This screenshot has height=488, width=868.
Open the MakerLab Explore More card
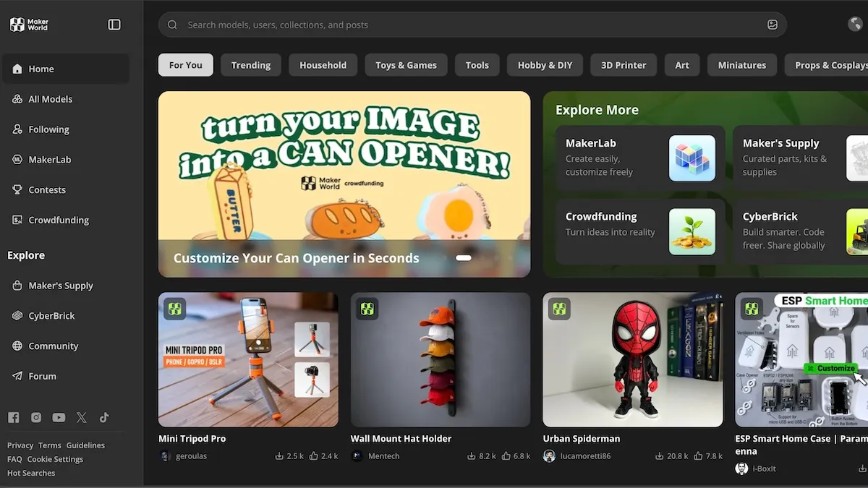pos(640,158)
